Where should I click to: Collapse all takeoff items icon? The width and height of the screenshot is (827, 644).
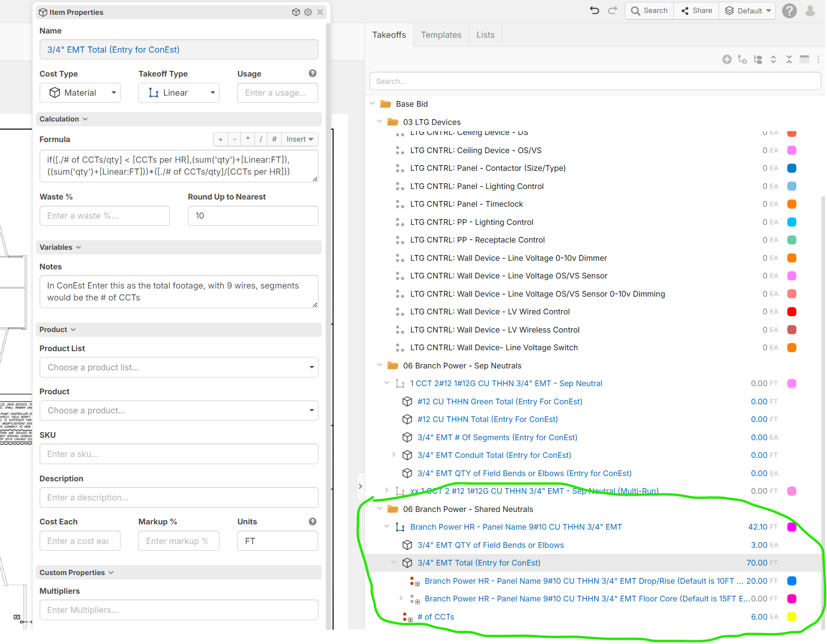pos(789,59)
